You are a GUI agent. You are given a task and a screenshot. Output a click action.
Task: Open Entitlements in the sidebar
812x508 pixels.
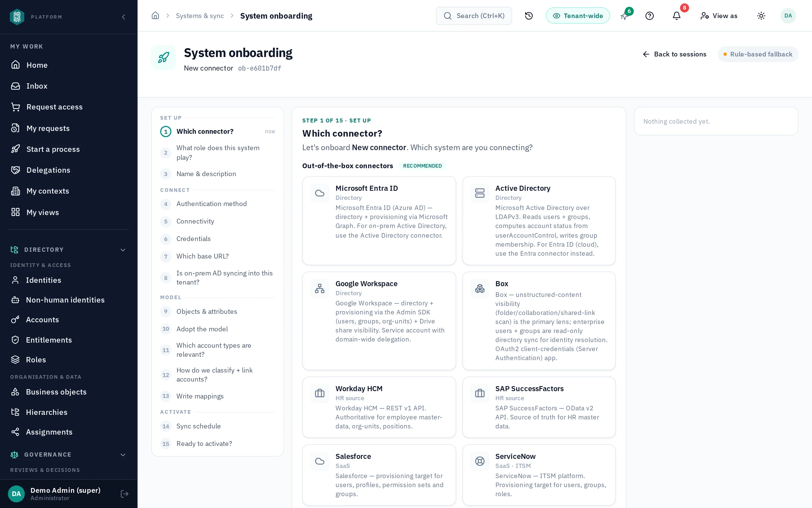[x=69, y=340]
